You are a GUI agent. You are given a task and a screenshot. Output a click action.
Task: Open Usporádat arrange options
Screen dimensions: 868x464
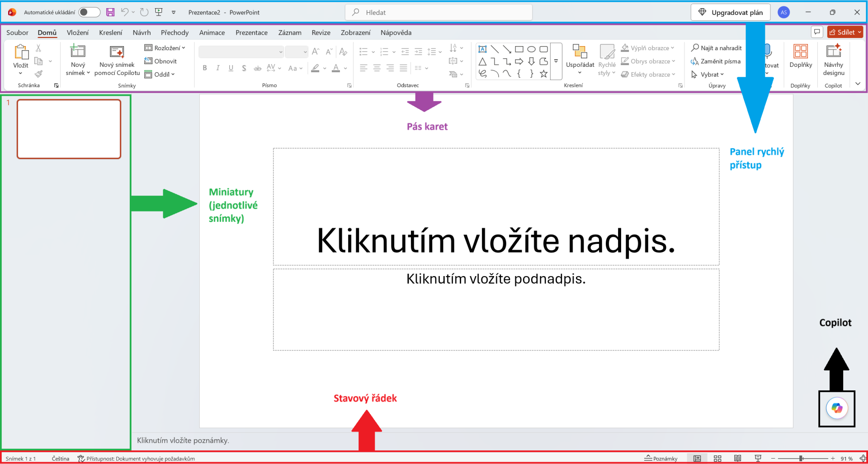point(580,60)
